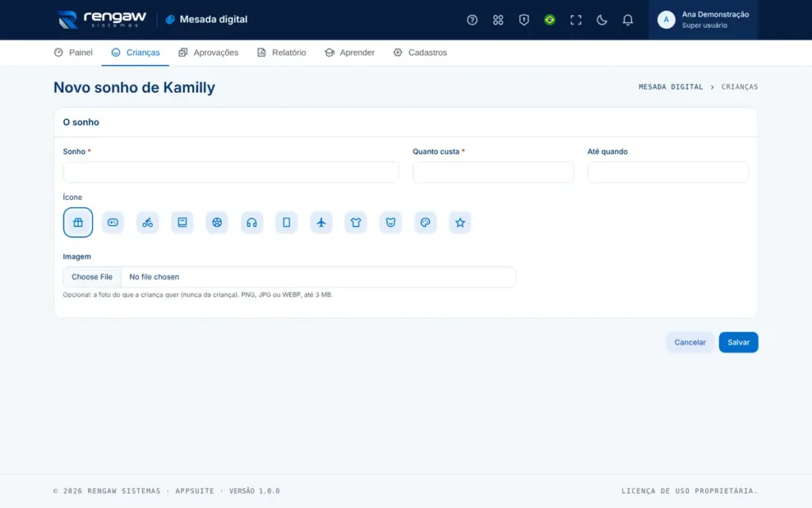Viewport: 812px width, 508px height.
Task: Open the Aprovações tab
Action: [209, 52]
